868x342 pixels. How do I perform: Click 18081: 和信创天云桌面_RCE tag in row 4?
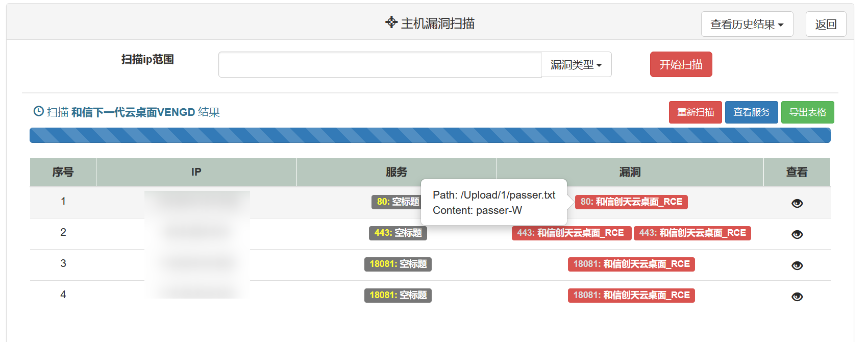(631, 296)
